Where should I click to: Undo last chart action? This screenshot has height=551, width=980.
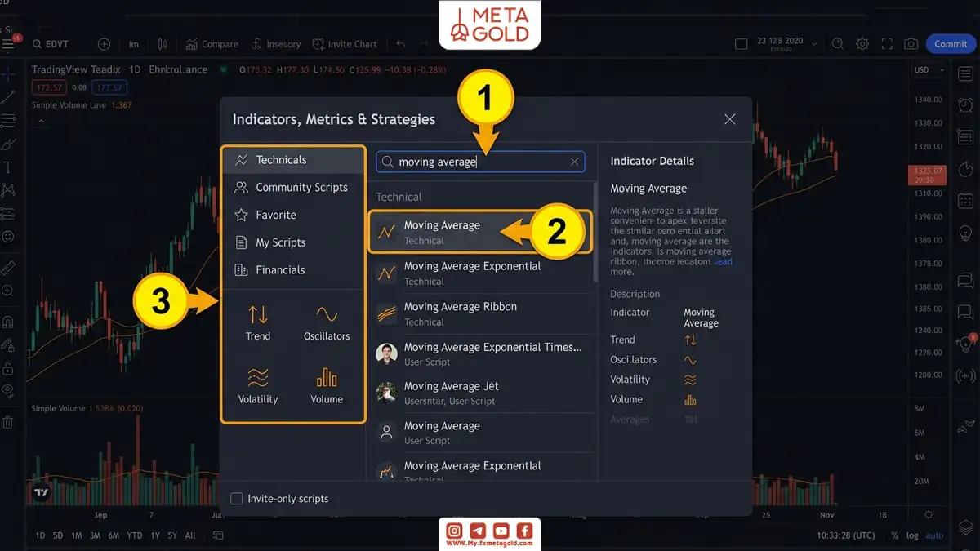(400, 44)
